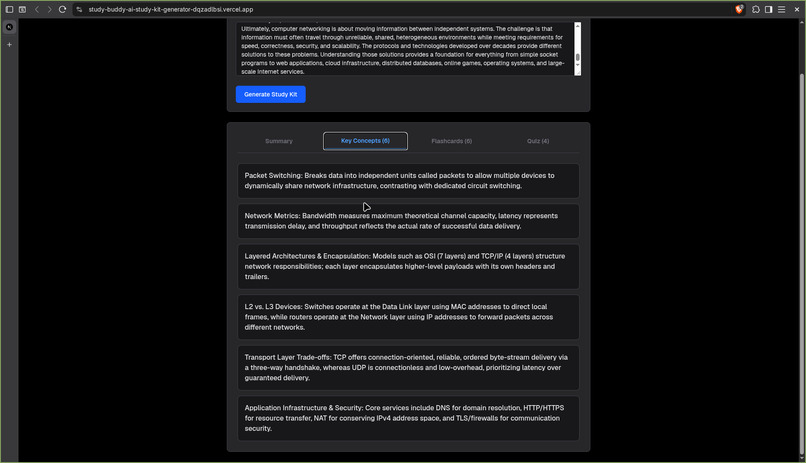Toggle the vertical tabs sidebar icon
The width and height of the screenshot is (806, 463).
point(9,9)
